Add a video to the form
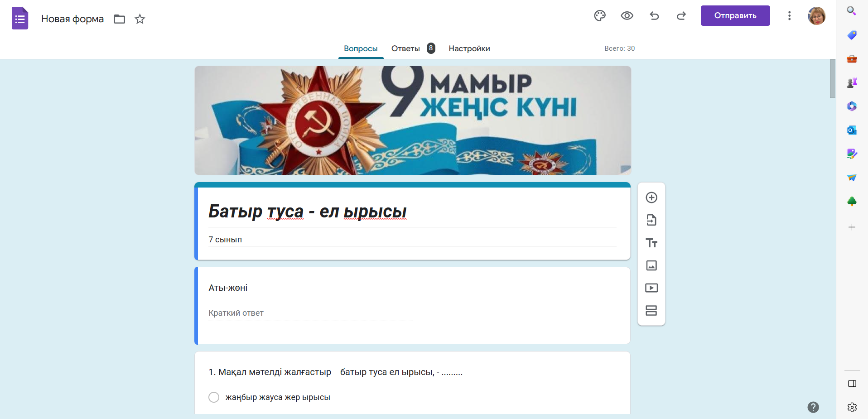Viewport: 868px width, 419px height. (x=651, y=288)
